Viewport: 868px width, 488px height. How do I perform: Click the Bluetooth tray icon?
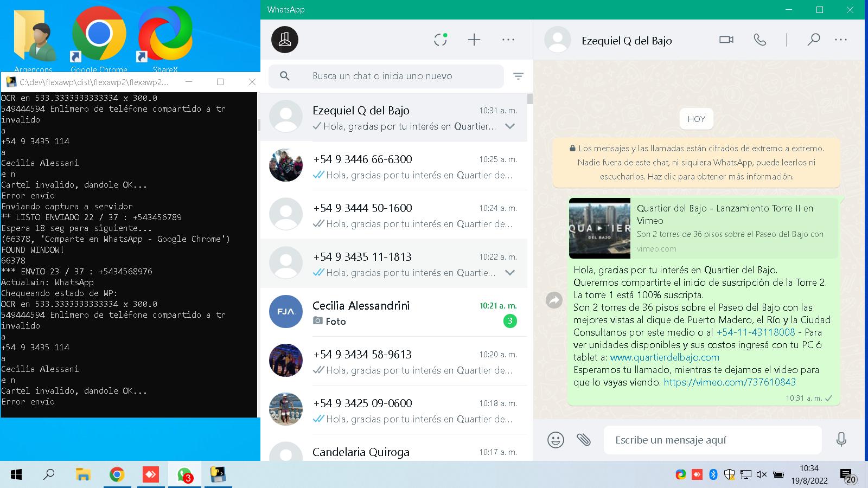[x=713, y=475]
